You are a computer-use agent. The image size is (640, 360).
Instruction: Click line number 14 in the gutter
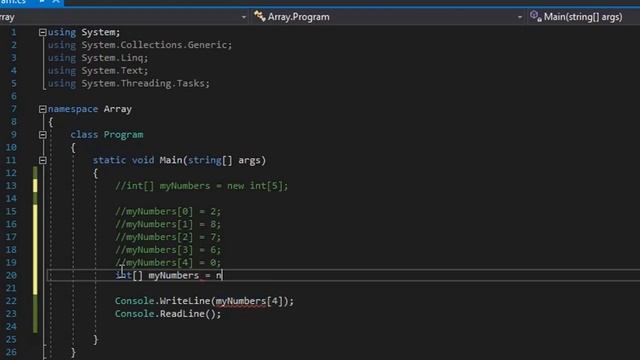click(x=11, y=198)
